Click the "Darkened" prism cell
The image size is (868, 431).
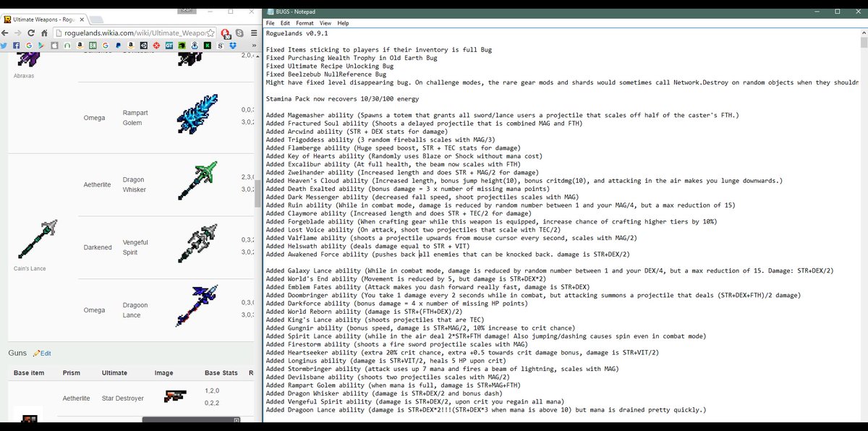(98, 247)
